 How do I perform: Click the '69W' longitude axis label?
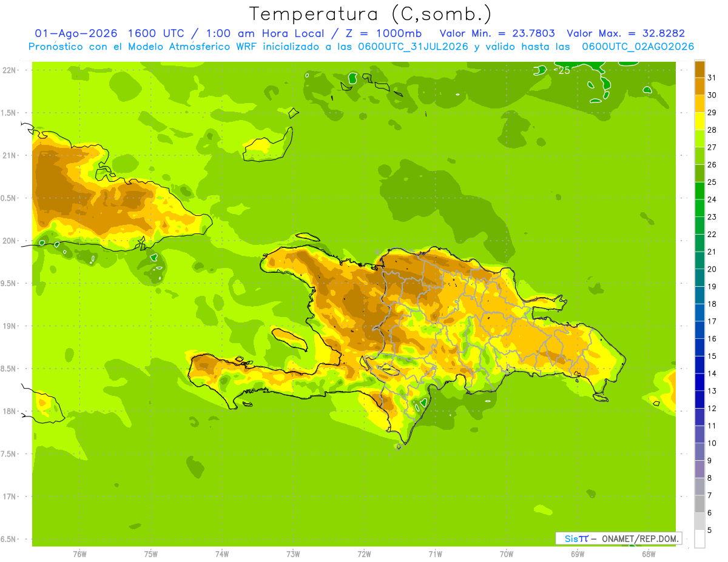(578, 554)
